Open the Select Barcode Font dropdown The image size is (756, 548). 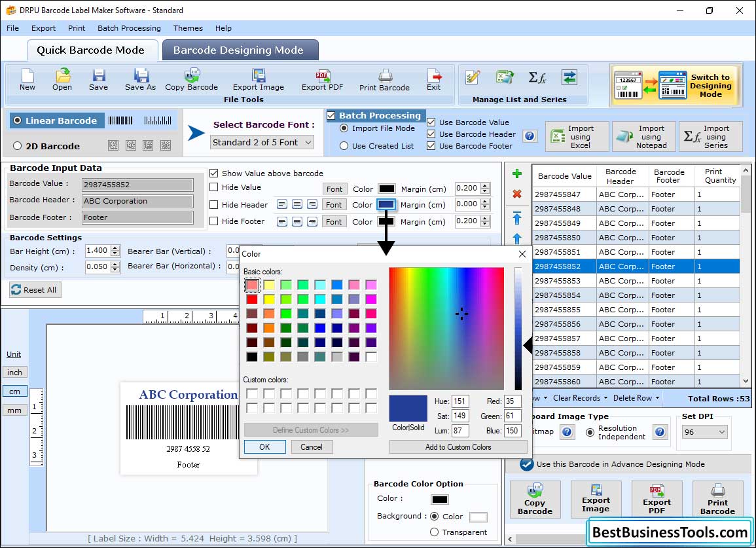[262, 142]
